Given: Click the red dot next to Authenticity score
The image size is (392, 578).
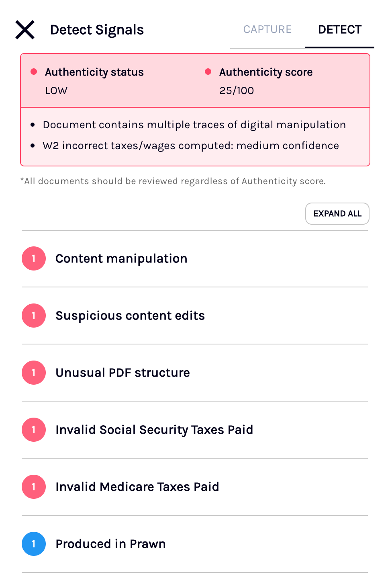Looking at the screenshot, I should (208, 72).
